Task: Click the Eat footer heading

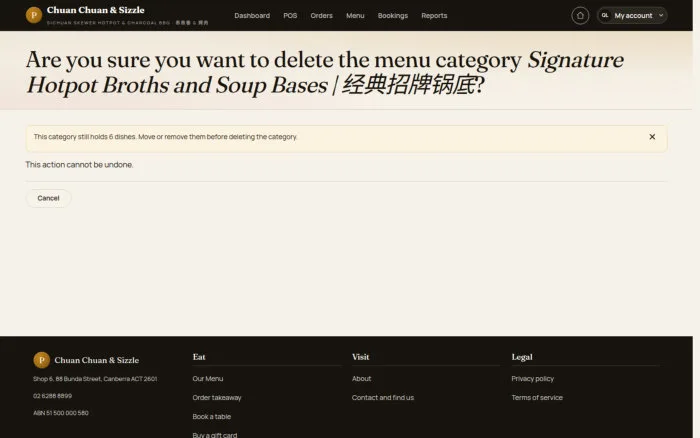Action: click(x=199, y=357)
